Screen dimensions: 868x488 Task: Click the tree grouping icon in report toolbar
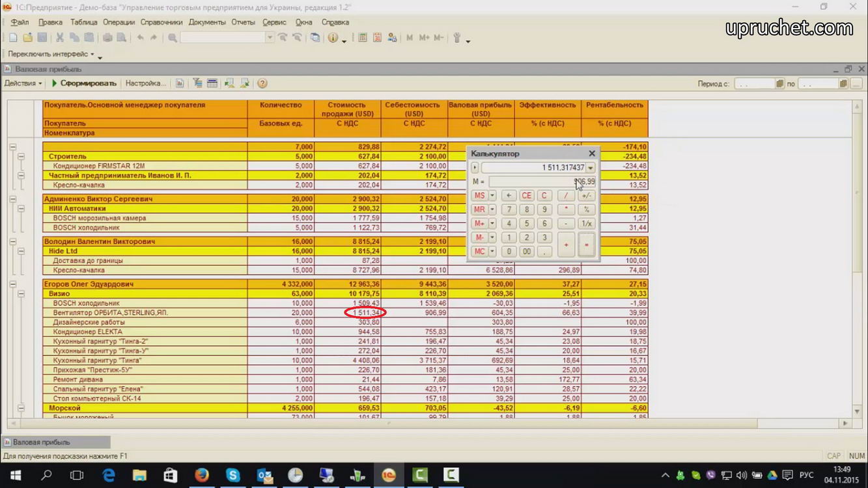[197, 83]
